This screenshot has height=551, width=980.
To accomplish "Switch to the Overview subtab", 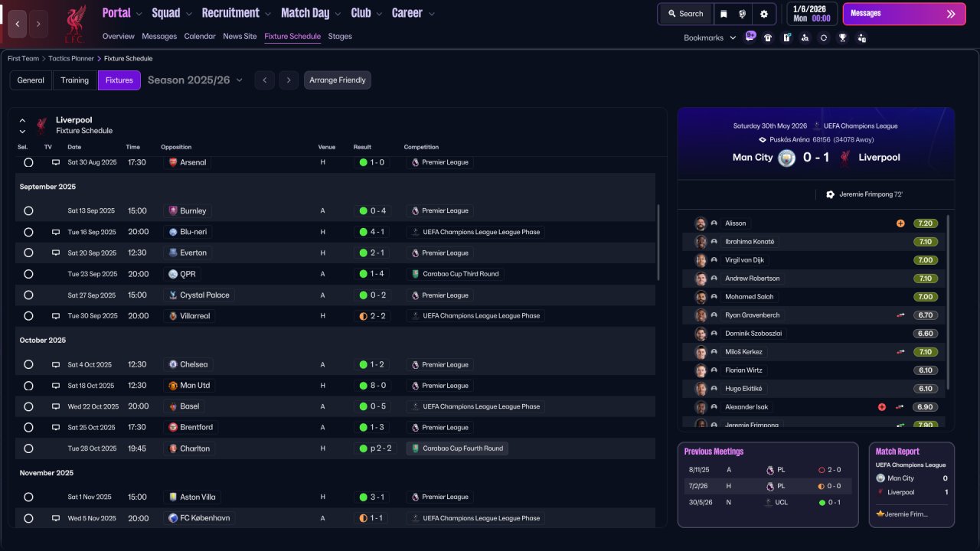I will click(x=119, y=36).
